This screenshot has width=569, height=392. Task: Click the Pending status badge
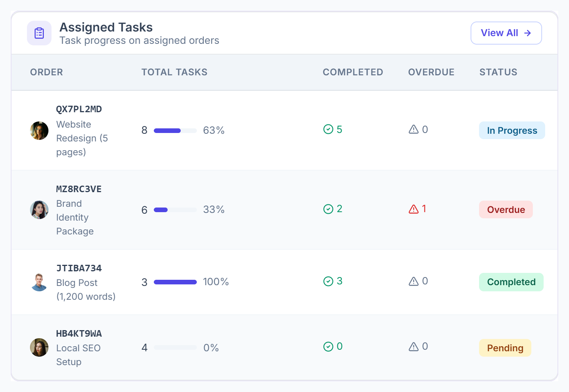[x=505, y=348]
